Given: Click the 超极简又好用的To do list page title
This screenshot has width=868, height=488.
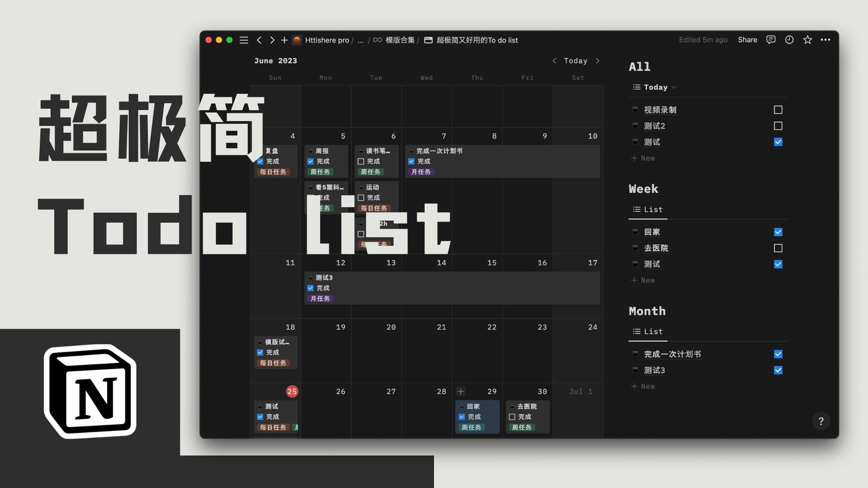Looking at the screenshot, I should pos(477,40).
